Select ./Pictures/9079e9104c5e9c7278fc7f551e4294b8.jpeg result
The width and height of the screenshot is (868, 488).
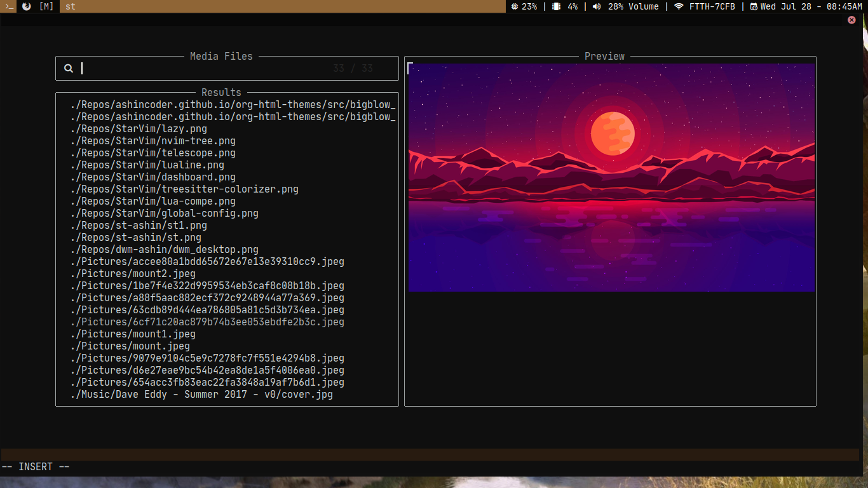pos(207,358)
